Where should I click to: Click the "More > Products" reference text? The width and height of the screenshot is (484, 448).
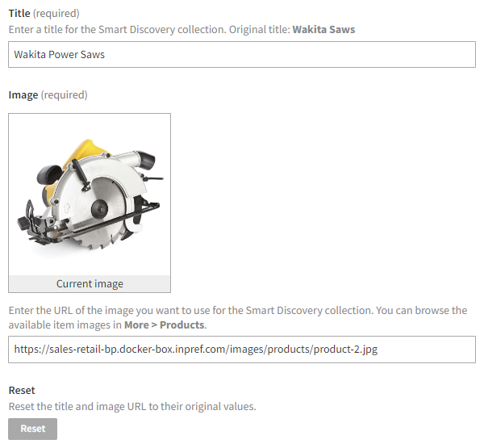[x=165, y=325]
